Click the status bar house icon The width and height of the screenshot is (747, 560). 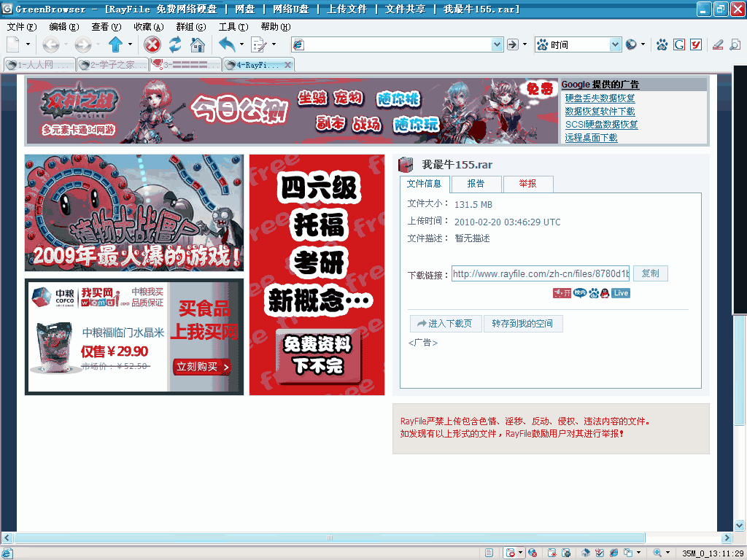(x=586, y=553)
